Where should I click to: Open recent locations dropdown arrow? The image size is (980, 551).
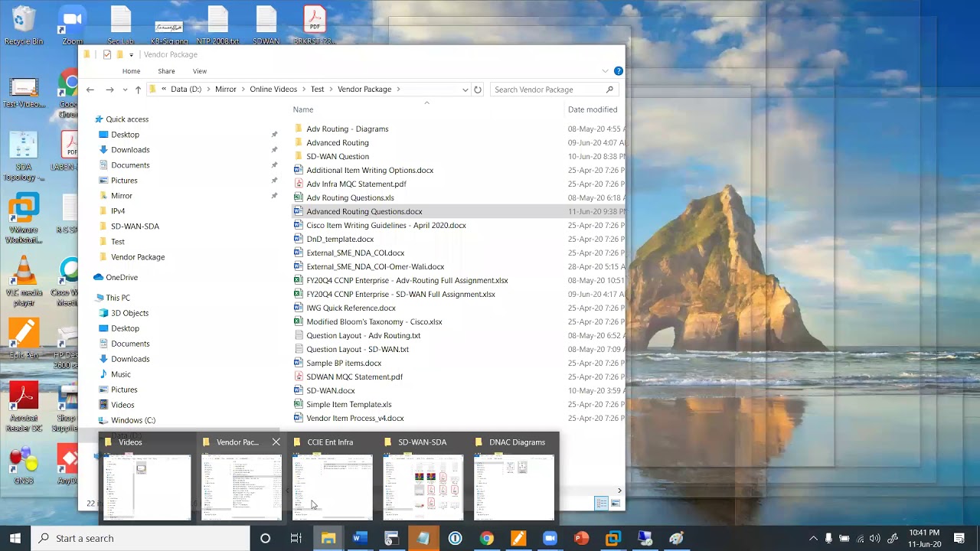[x=125, y=90]
